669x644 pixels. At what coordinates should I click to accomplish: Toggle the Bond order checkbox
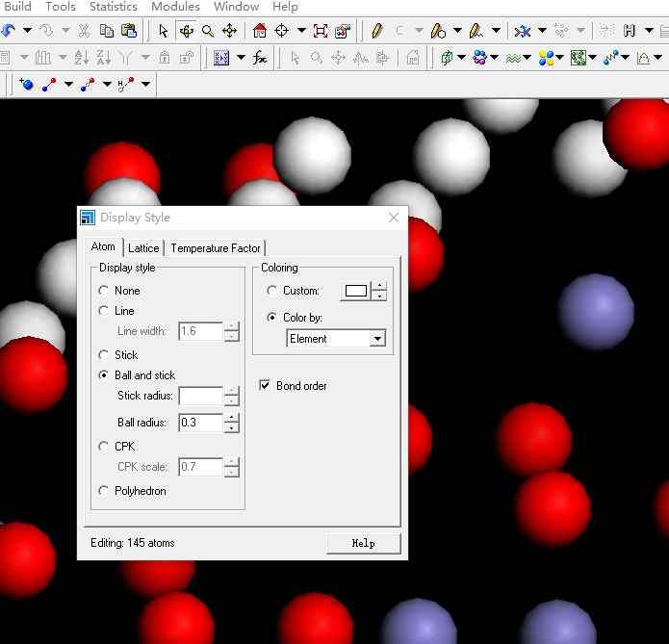(x=265, y=386)
